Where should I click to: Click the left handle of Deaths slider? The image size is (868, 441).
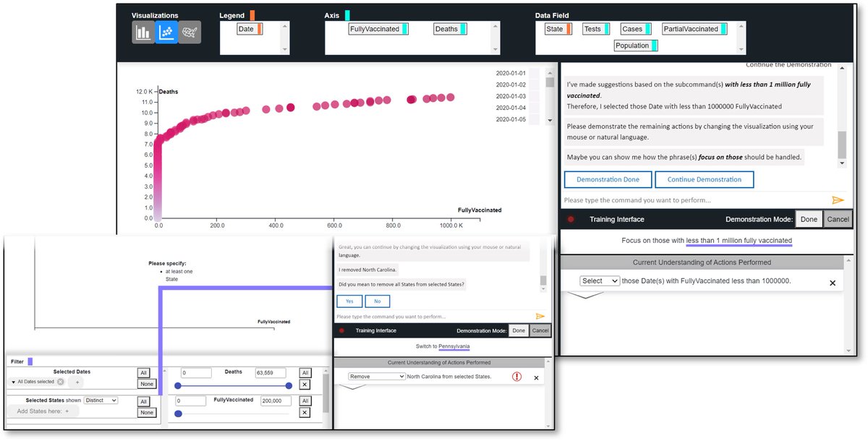click(178, 386)
